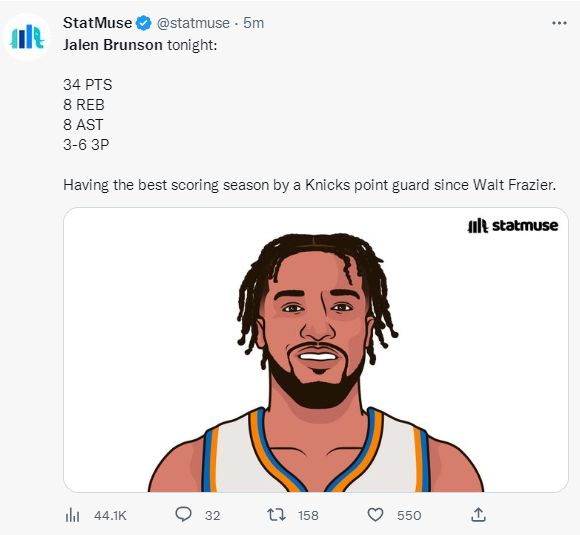
Task: Click the 32 replies count
Action: (213, 515)
